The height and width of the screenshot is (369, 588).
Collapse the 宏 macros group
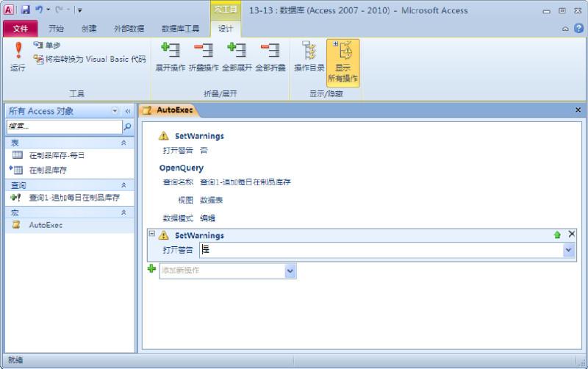coord(123,212)
